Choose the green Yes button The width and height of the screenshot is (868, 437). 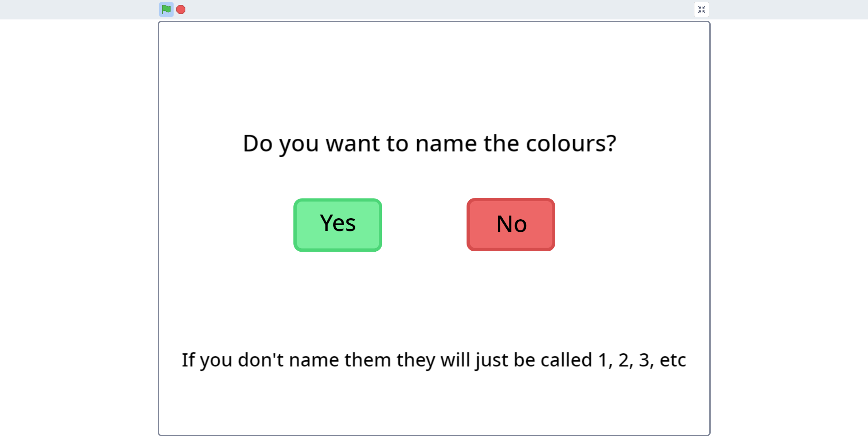[x=338, y=225]
